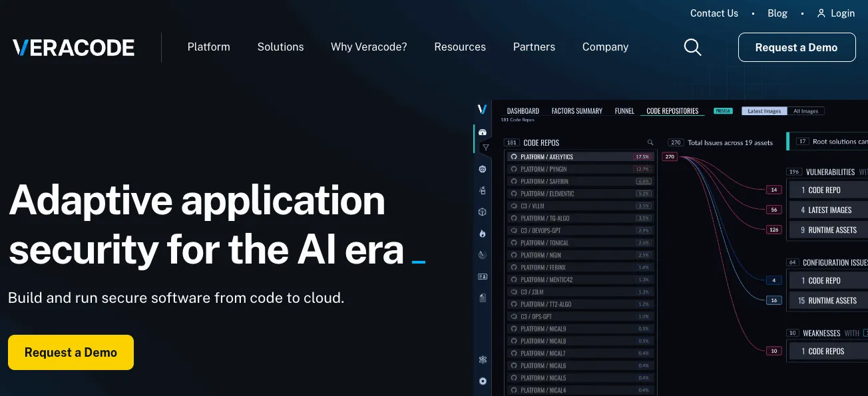Viewport: 868px width, 396px height.
Task: Click the Login link with user icon
Action: [835, 13]
